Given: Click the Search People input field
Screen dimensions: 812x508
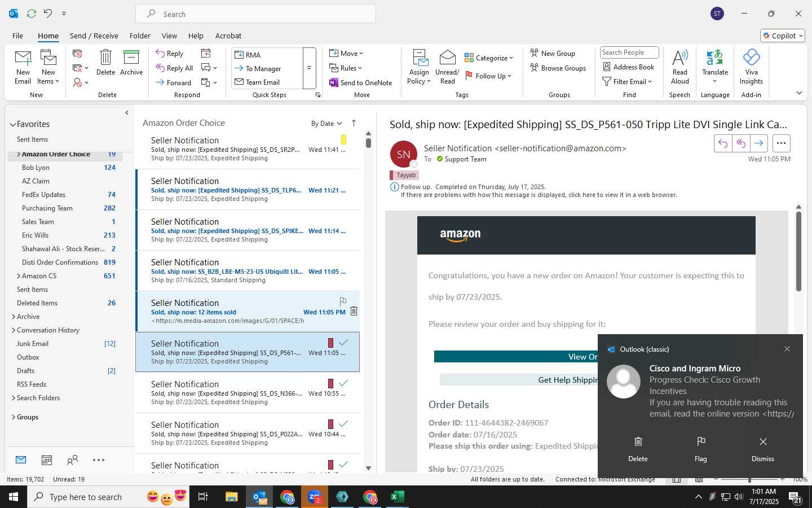Looking at the screenshot, I should click(629, 52).
